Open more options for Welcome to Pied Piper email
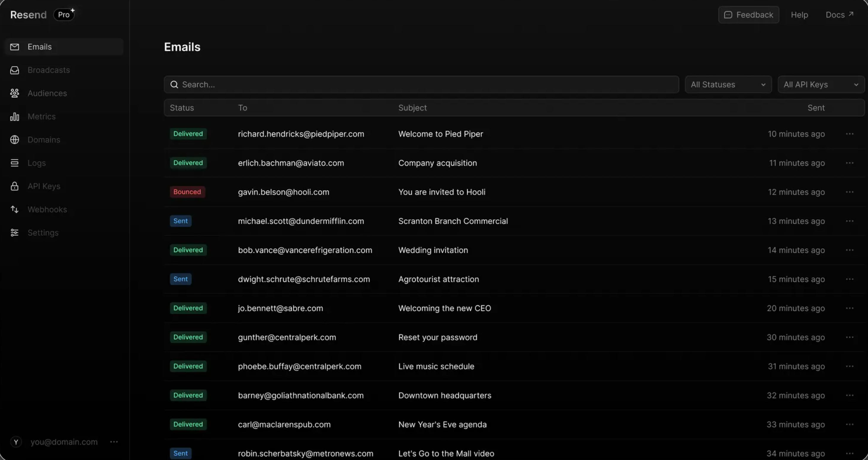Viewport: 868px width, 460px height. point(849,134)
